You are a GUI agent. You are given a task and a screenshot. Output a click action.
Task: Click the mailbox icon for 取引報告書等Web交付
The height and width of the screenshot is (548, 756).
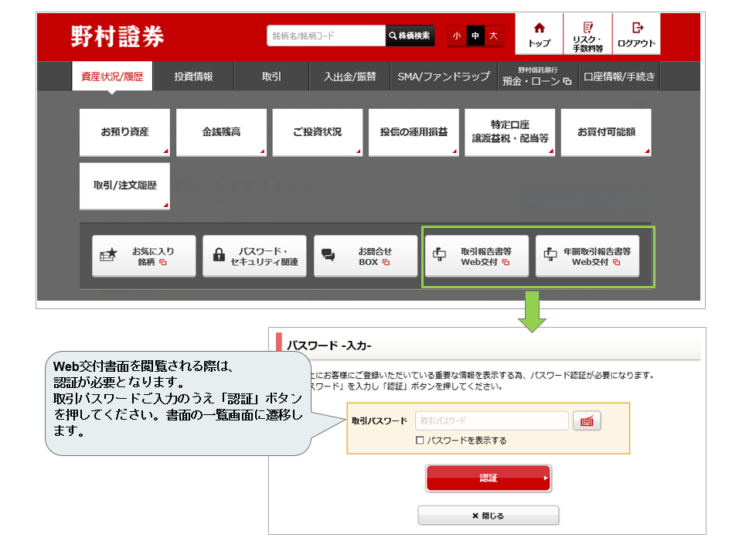coord(439,254)
